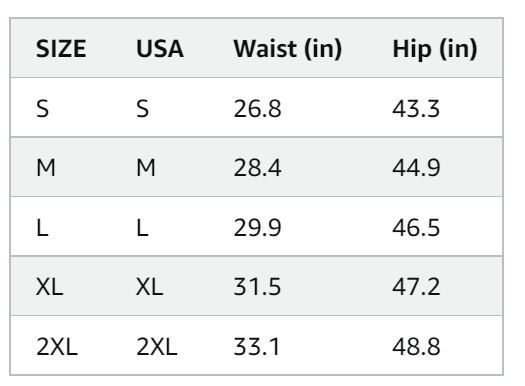
Task: Select waist value 33.1
Action: click(256, 346)
